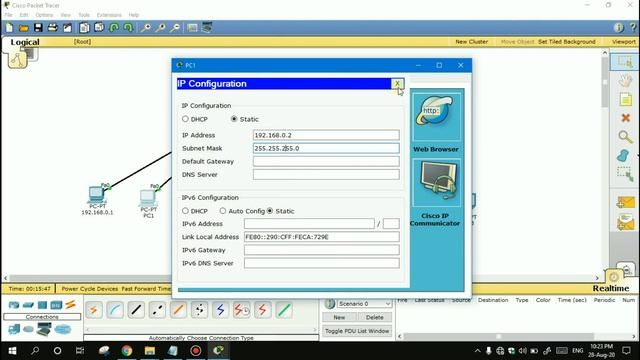Viewport: 640px width, 360px height.
Task: Choose the green Octal cable
Action: (284, 310)
